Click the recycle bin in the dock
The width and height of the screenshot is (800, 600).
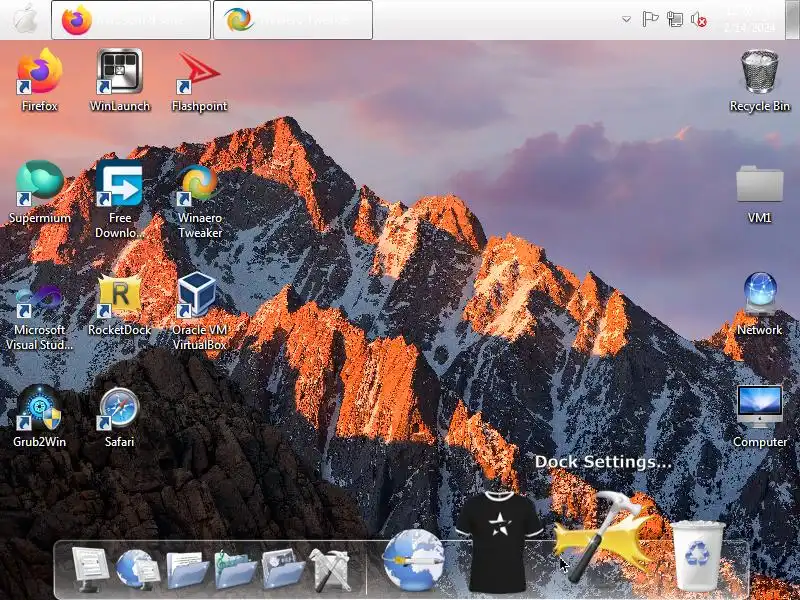(x=697, y=555)
